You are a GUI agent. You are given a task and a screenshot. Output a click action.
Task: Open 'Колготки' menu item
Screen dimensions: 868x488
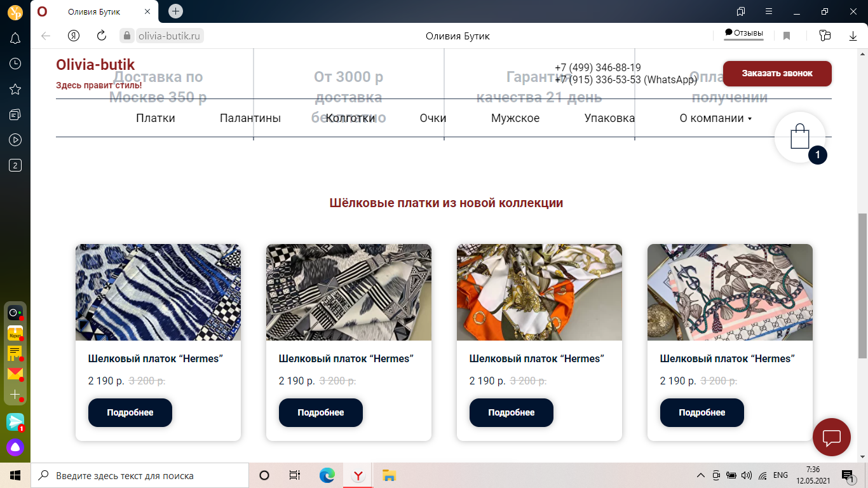[350, 118]
